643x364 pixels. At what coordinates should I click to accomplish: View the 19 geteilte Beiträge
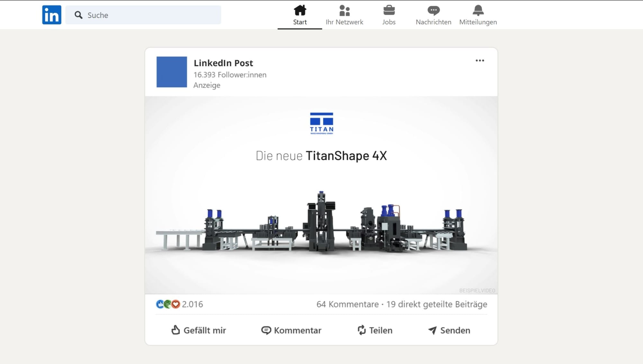[x=437, y=304]
